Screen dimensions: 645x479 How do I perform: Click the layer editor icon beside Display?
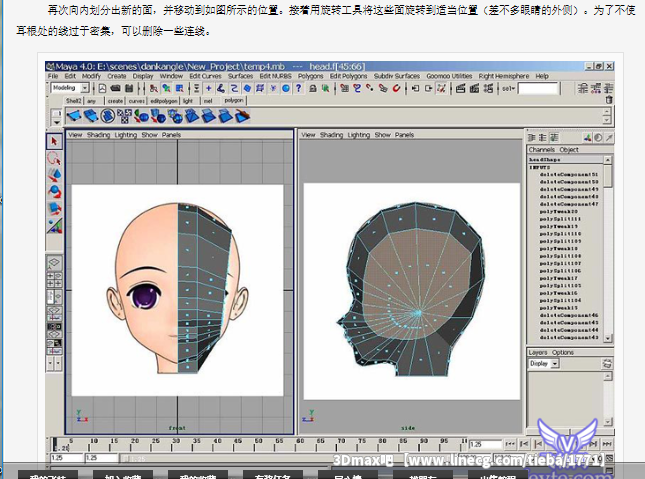(606, 363)
